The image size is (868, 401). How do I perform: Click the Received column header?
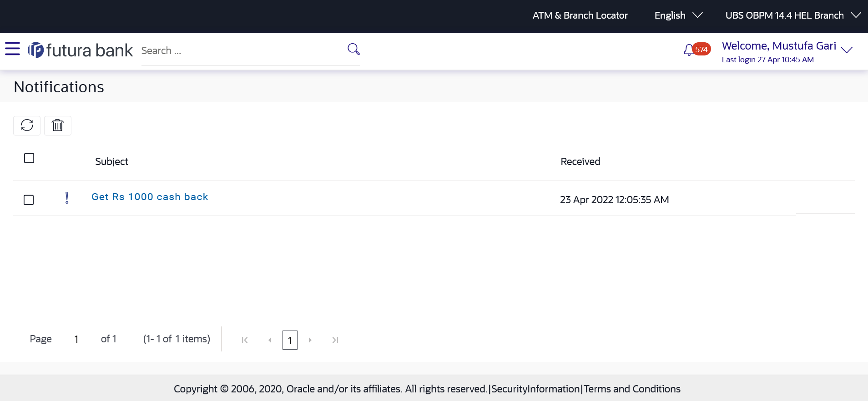(580, 161)
